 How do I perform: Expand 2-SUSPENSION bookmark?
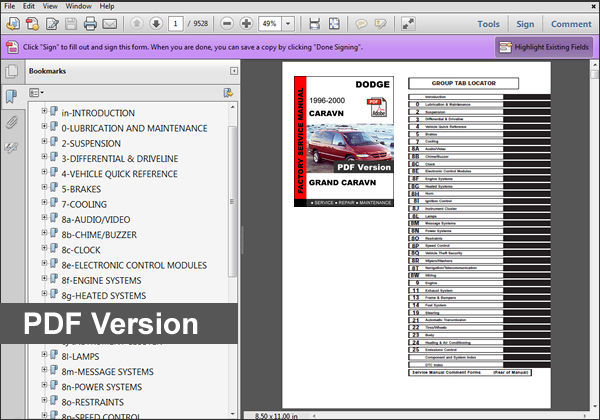44,141
